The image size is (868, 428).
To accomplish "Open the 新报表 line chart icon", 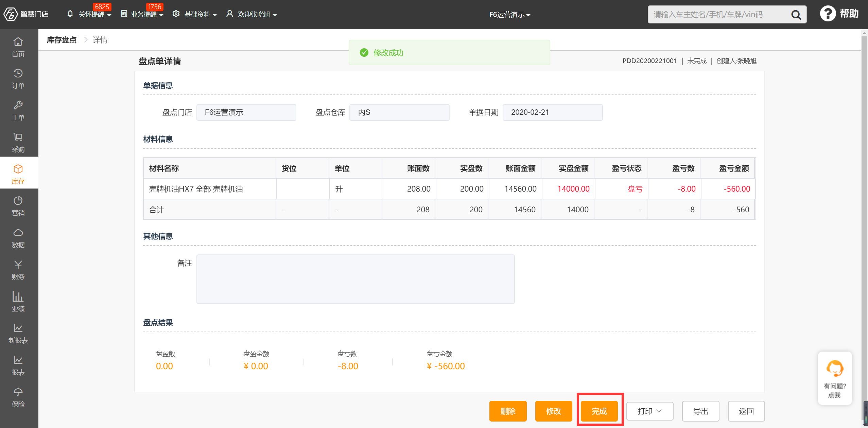I will (18, 328).
